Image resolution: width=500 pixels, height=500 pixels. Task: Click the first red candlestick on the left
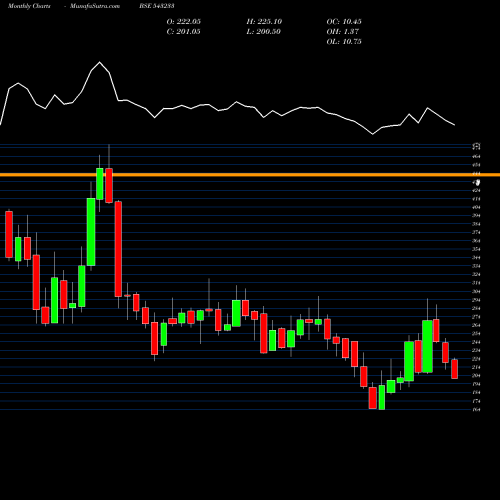(x=9, y=234)
